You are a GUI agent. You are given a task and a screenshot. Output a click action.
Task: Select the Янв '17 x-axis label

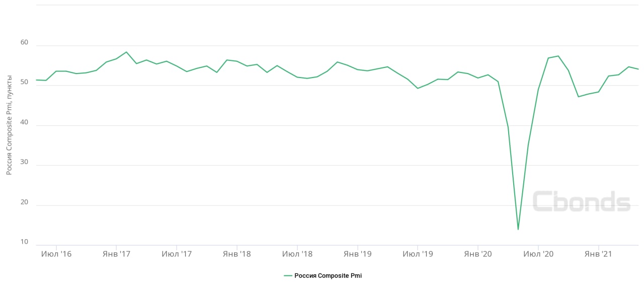click(x=116, y=254)
